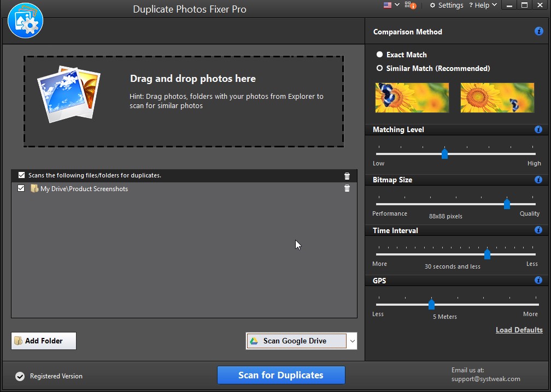Open the Bitmap Size info icon
Viewport: 551px width, 392px height.
(x=538, y=180)
